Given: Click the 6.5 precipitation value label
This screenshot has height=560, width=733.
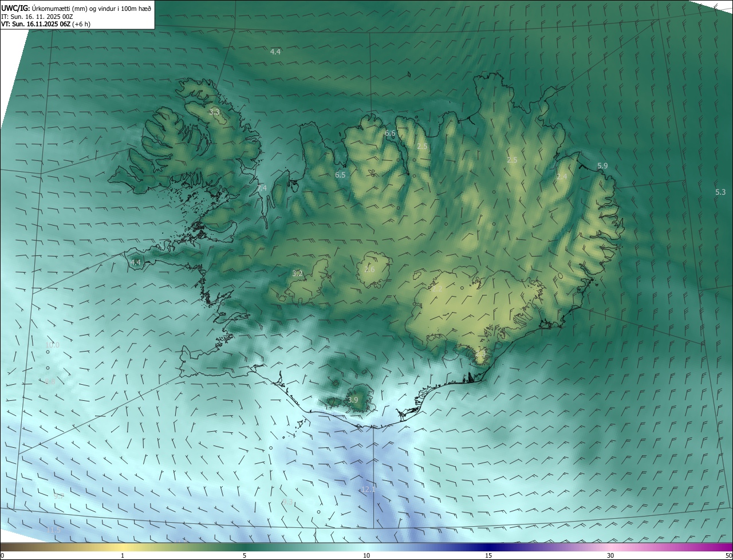Looking at the screenshot, I should point(340,175).
